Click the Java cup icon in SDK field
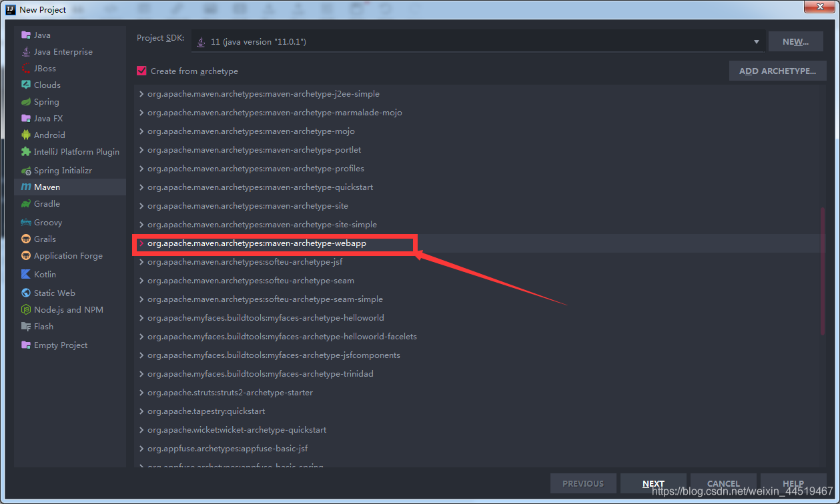Viewport: 840px width, 504px height. click(x=201, y=42)
